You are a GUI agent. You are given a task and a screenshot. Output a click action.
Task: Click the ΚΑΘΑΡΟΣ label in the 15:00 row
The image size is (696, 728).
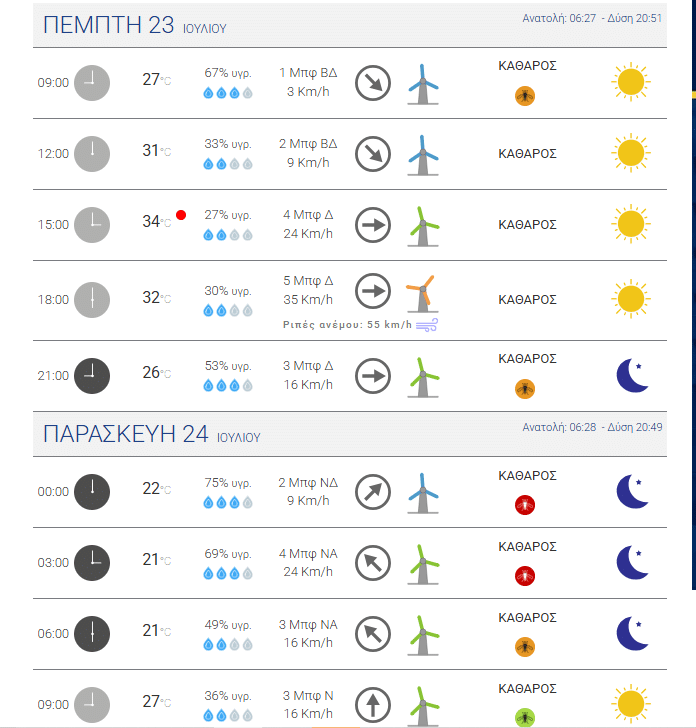pyautogui.click(x=527, y=225)
